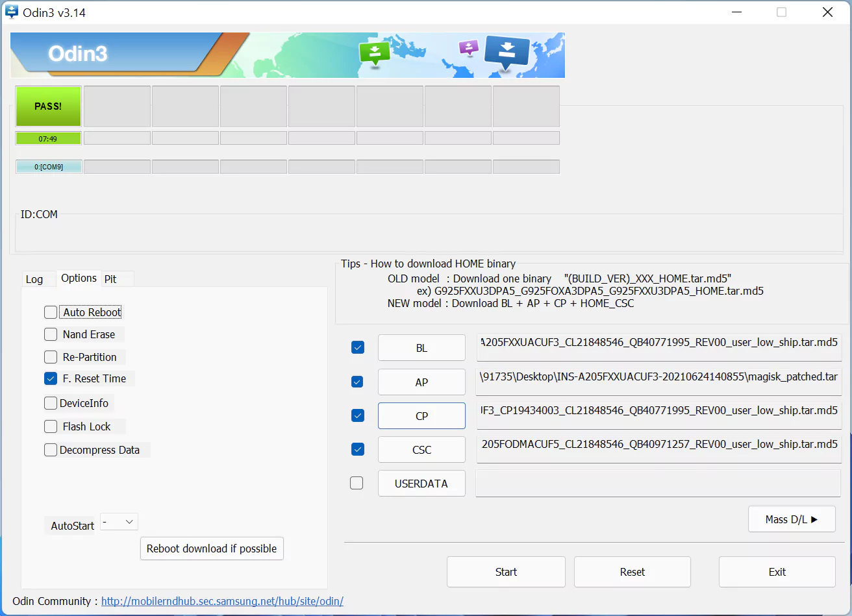Screen dimensions: 852x616
Task: Click the BL file browse button
Action: (x=421, y=348)
